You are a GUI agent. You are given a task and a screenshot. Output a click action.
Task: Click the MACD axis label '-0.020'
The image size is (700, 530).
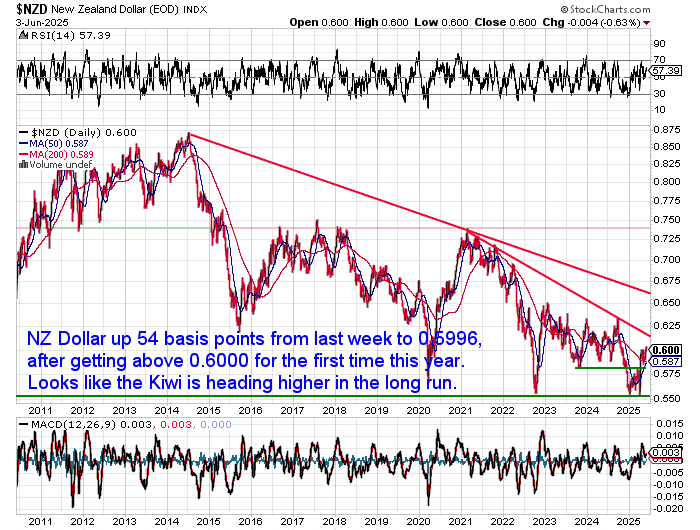pyautogui.click(x=668, y=509)
